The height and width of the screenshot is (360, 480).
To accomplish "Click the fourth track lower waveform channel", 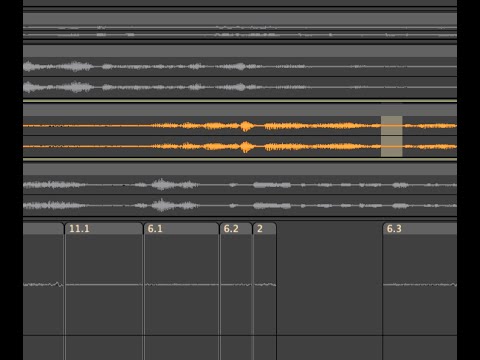I will pyautogui.click(x=240, y=205).
